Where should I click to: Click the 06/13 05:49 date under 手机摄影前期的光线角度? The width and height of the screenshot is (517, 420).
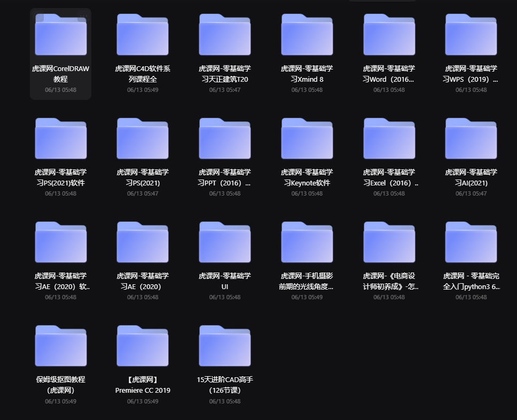click(307, 297)
